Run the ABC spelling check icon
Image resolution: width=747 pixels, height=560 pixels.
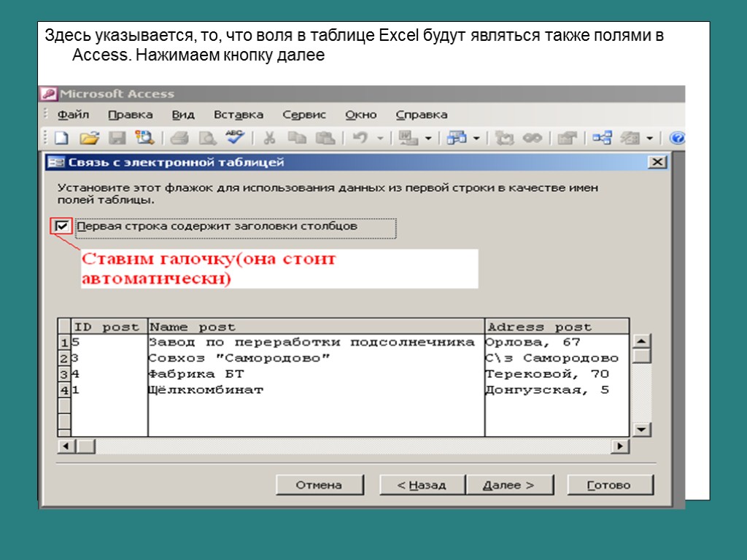[235, 138]
